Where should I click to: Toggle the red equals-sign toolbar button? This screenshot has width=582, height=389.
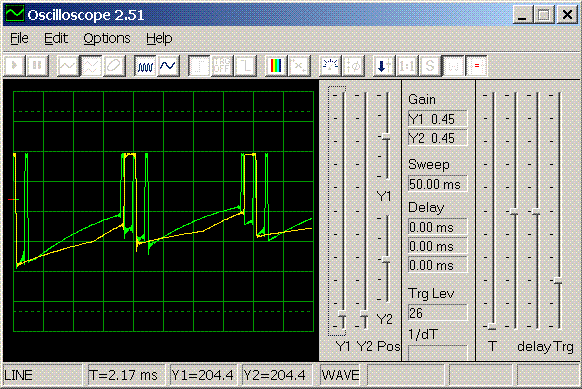476,66
